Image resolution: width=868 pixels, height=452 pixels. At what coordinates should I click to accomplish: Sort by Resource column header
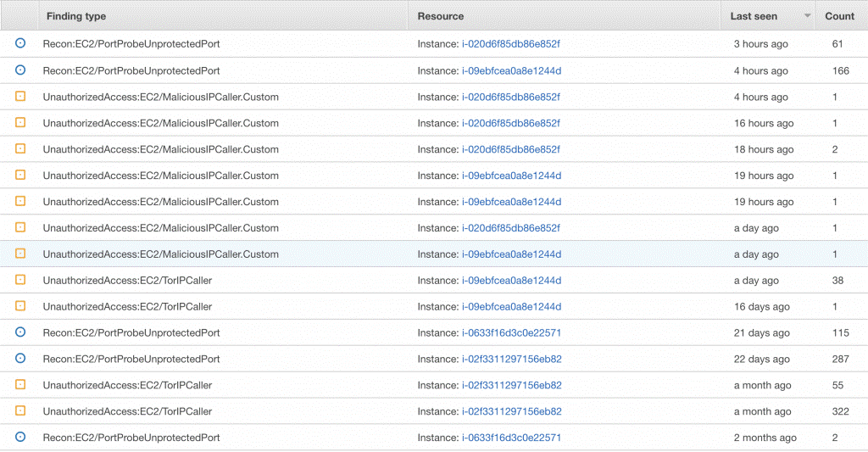pos(441,16)
